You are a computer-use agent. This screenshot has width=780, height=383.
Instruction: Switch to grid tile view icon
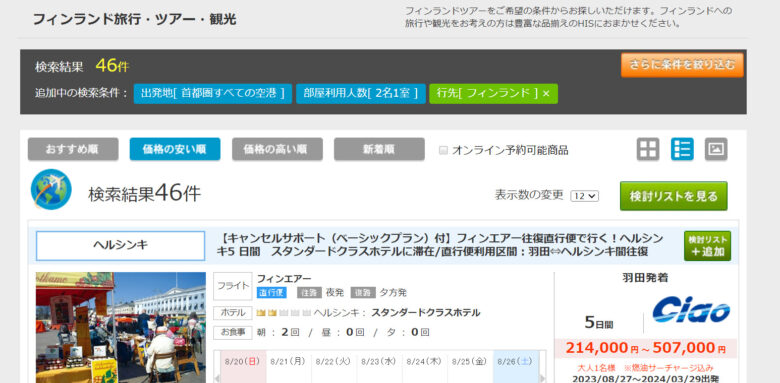point(648,149)
